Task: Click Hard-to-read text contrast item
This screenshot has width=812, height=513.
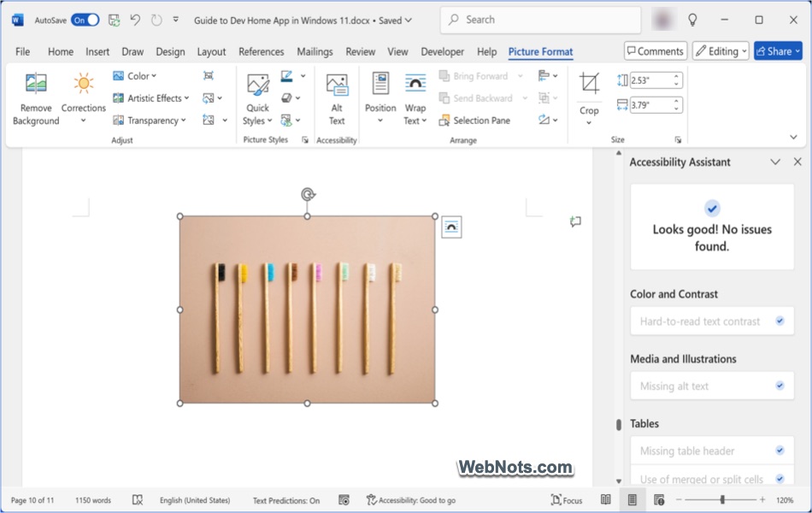Action: coord(712,321)
